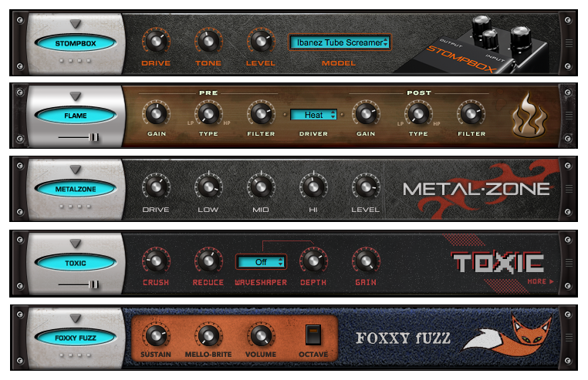
Task: Click the Metalzone LEVEL knob
Action: [366, 187]
